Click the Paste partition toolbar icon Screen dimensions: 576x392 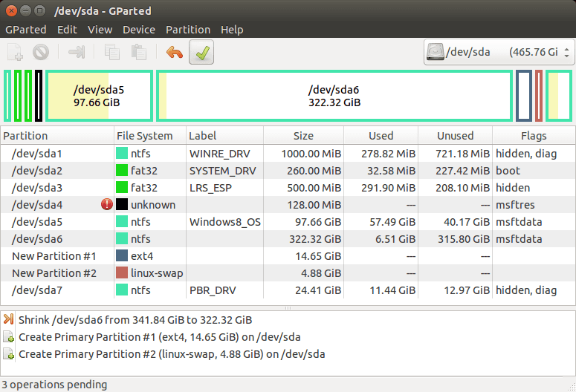(x=139, y=52)
